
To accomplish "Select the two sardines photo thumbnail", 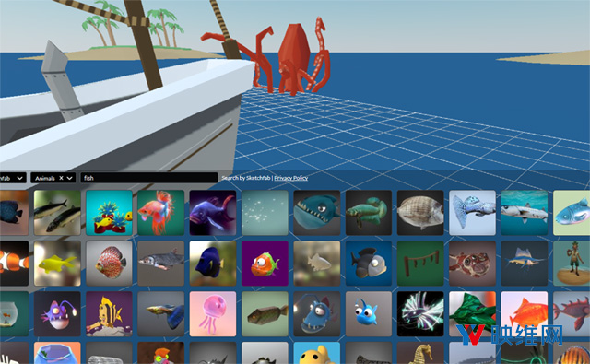I will coord(57,213).
